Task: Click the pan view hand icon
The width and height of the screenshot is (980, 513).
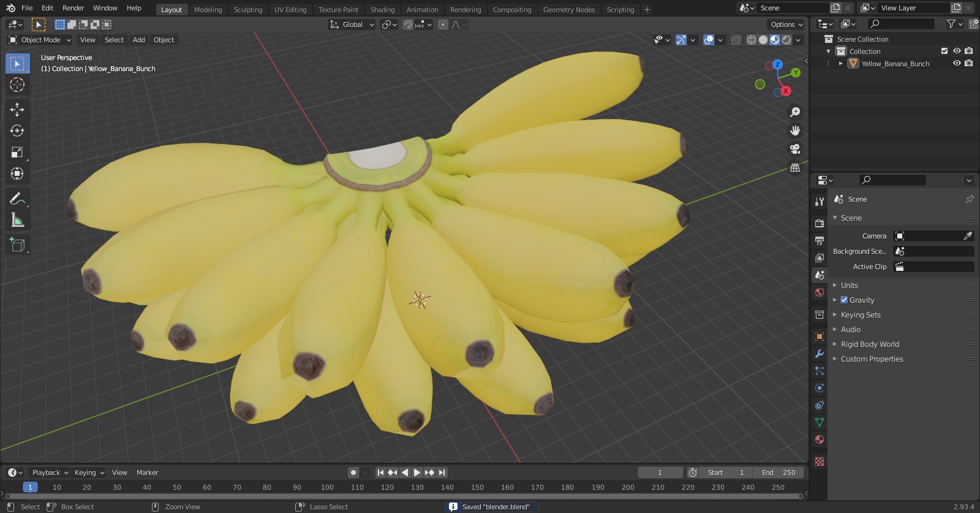Action: (795, 131)
